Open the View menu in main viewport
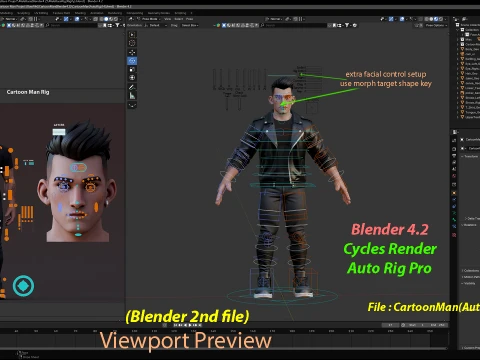The height and width of the screenshot is (360, 480). 167,19
